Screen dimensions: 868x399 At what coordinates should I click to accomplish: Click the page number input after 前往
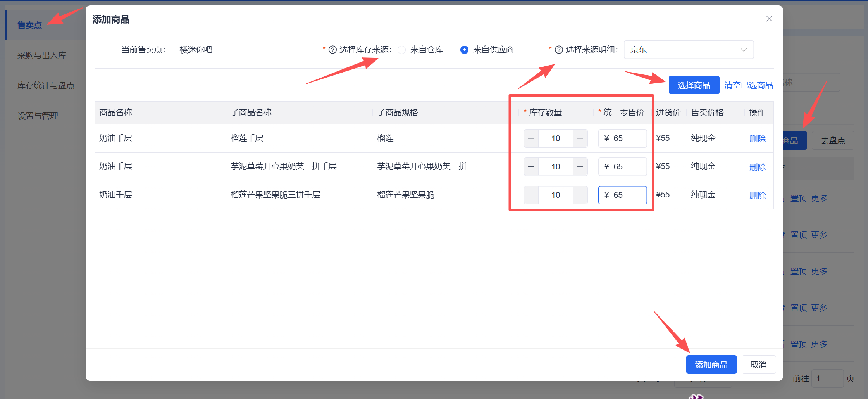click(827, 378)
